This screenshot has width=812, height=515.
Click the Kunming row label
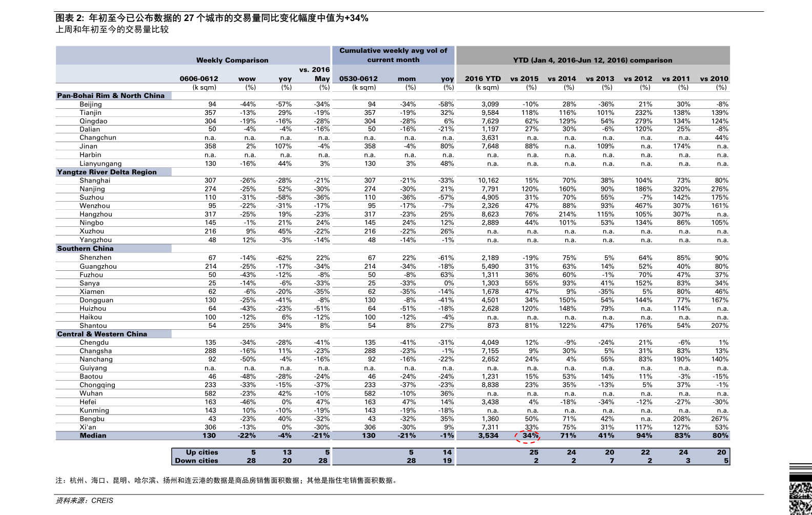94,410
